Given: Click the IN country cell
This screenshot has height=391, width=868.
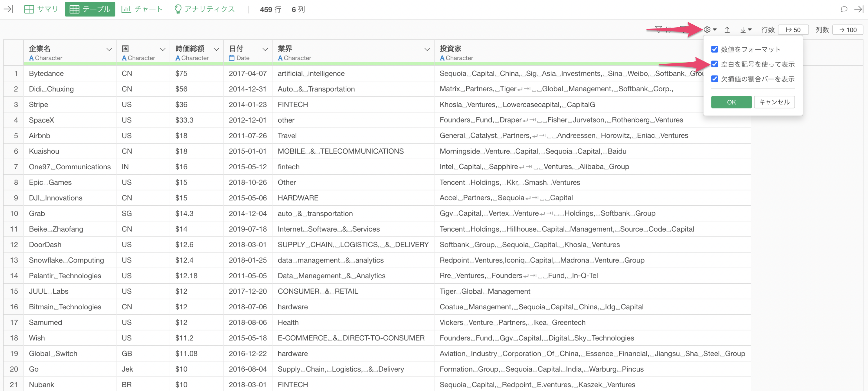Looking at the screenshot, I should (x=143, y=167).
